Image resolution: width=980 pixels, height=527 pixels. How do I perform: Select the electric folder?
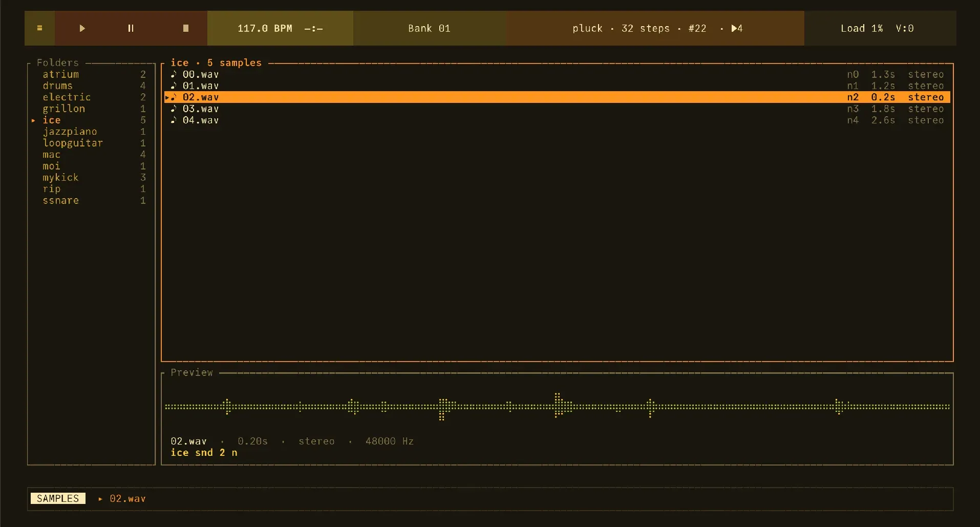[91, 97]
